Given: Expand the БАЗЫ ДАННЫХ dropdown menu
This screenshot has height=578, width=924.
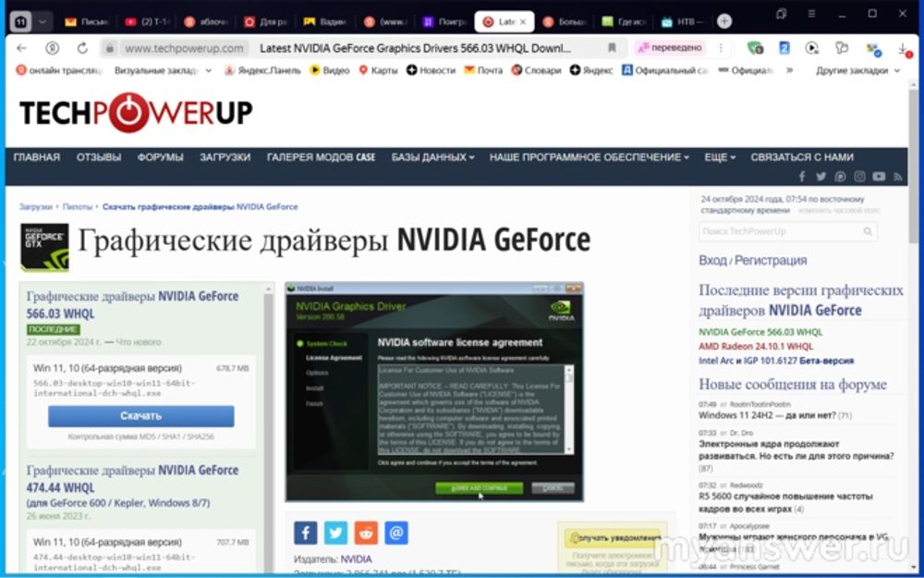Looking at the screenshot, I should pyautogui.click(x=432, y=157).
